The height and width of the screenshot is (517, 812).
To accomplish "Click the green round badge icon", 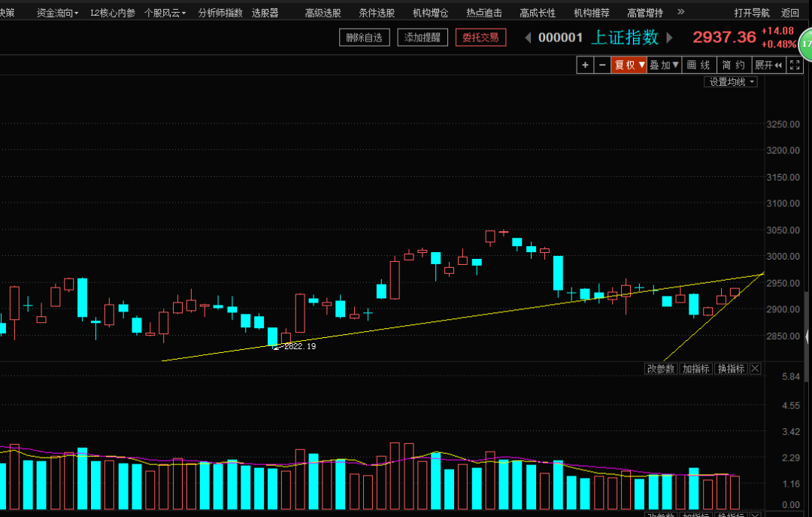I will pos(806,44).
